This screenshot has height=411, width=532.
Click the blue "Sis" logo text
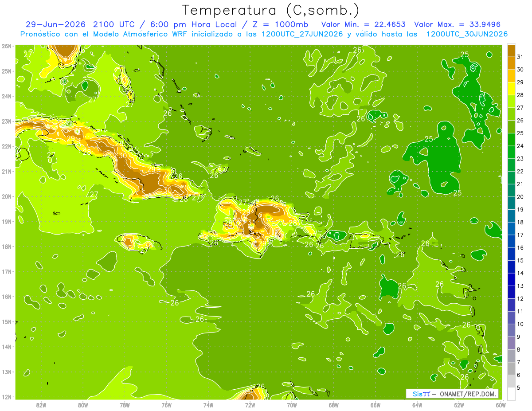418,394
